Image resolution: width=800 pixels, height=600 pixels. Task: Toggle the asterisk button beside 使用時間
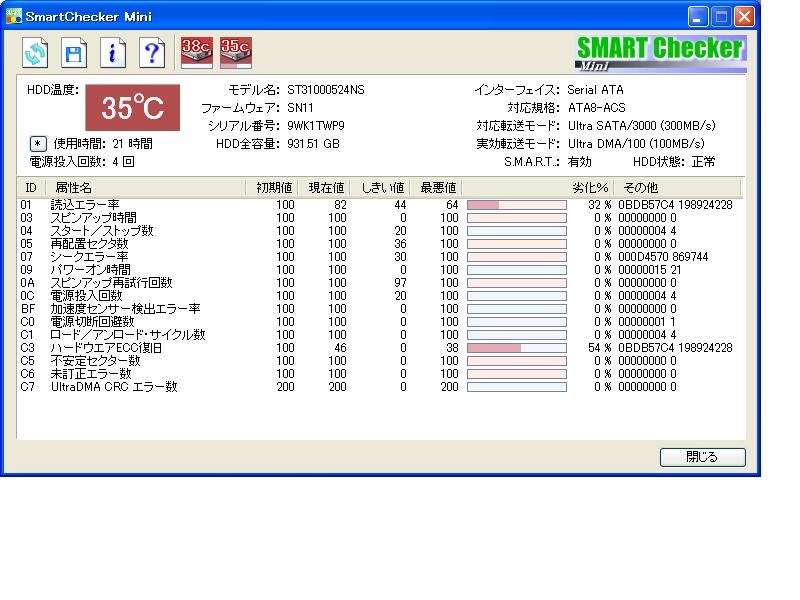tap(38, 144)
